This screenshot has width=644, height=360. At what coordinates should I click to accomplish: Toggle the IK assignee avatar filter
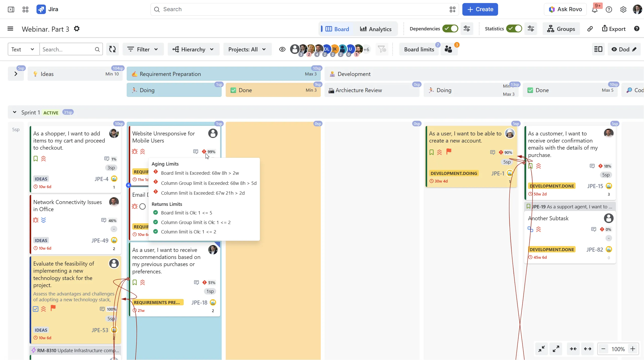coord(334,49)
